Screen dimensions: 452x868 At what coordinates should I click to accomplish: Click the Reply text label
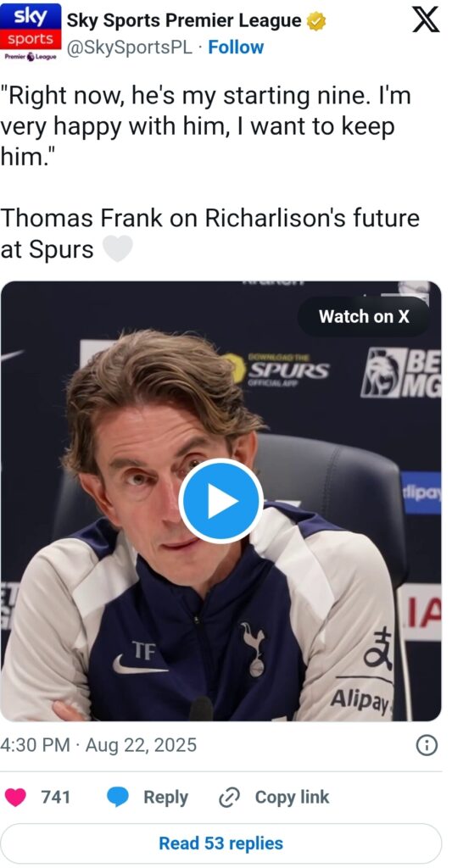(165, 797)
